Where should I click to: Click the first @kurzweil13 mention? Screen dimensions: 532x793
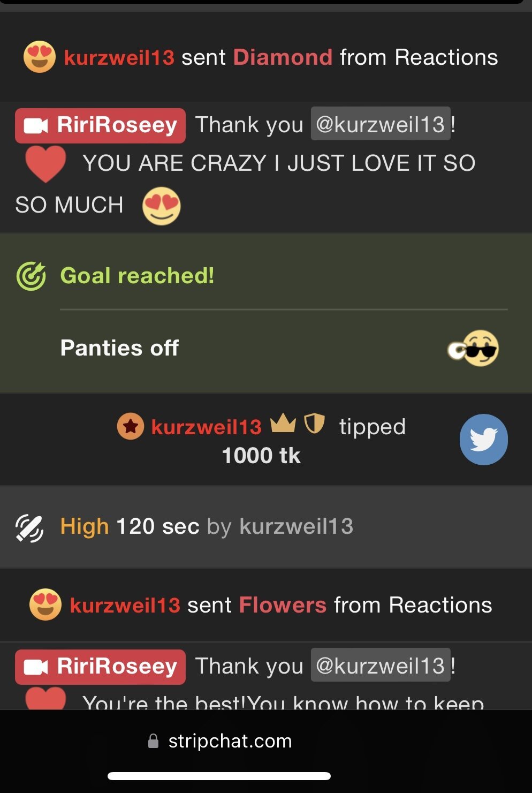pyautogui.click(x=381, y=124)
